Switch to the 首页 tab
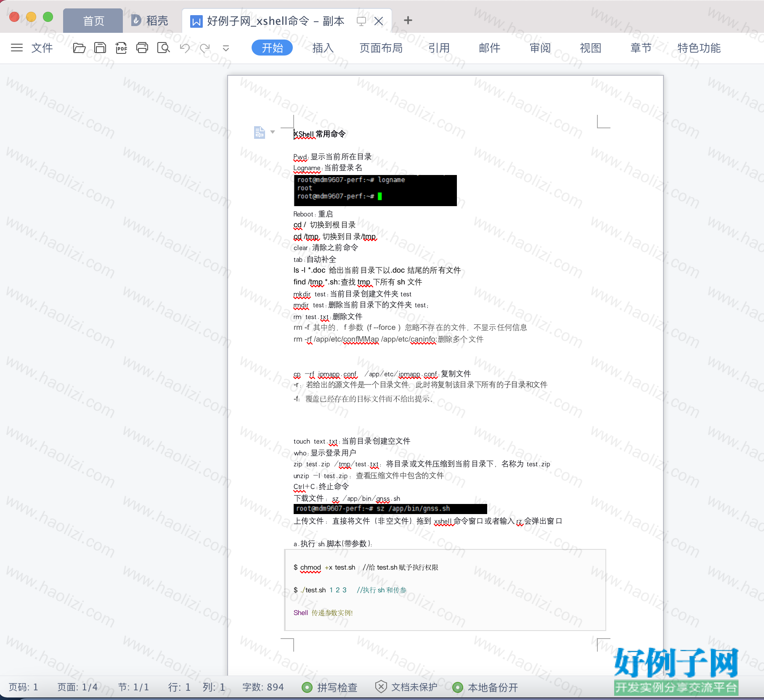This screenshot has height=700, width=764. 93,21
